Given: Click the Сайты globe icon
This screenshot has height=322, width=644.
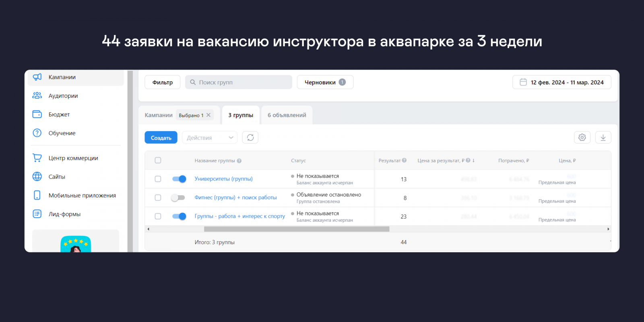Looking at the screenshot, I should tap(37, 176).
